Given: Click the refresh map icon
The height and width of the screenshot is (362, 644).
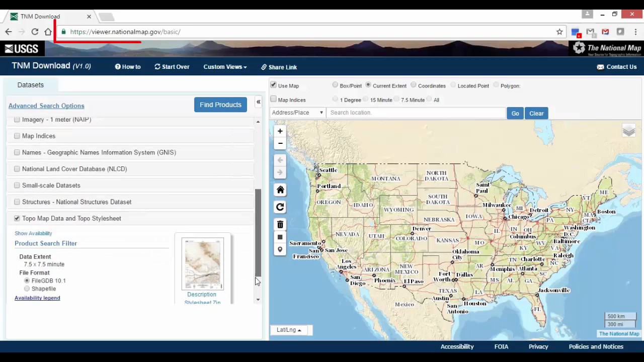Looking at the screenshot, I should point(280,207).
